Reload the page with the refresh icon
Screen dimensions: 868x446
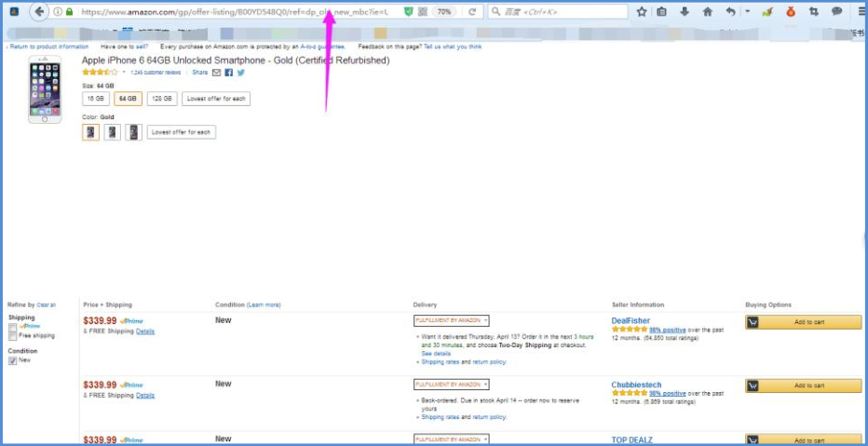(x=472, y=12)
